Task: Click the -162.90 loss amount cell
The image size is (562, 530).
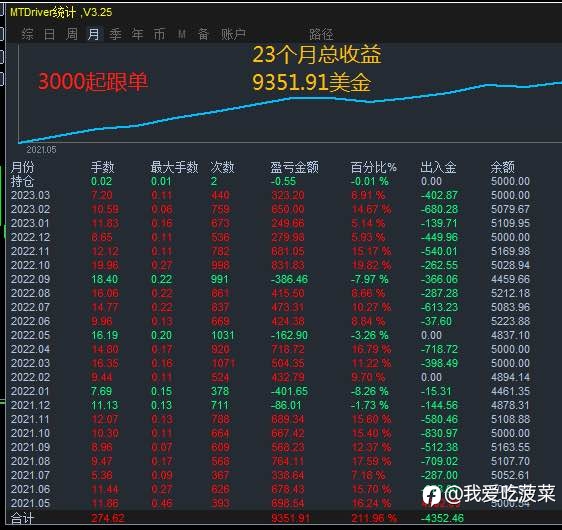Action: 289,335
